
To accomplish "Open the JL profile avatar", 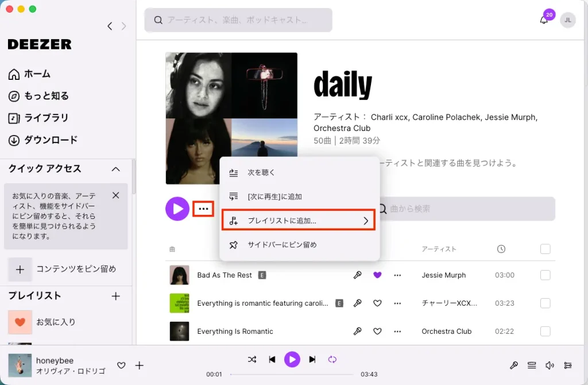I will pos(568,20).
